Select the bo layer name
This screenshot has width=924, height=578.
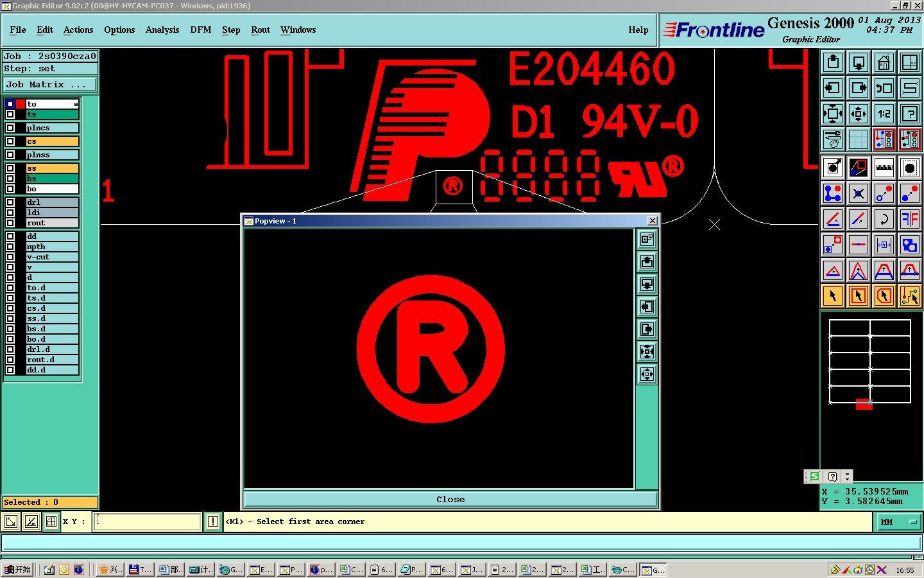tap(52, 189)
